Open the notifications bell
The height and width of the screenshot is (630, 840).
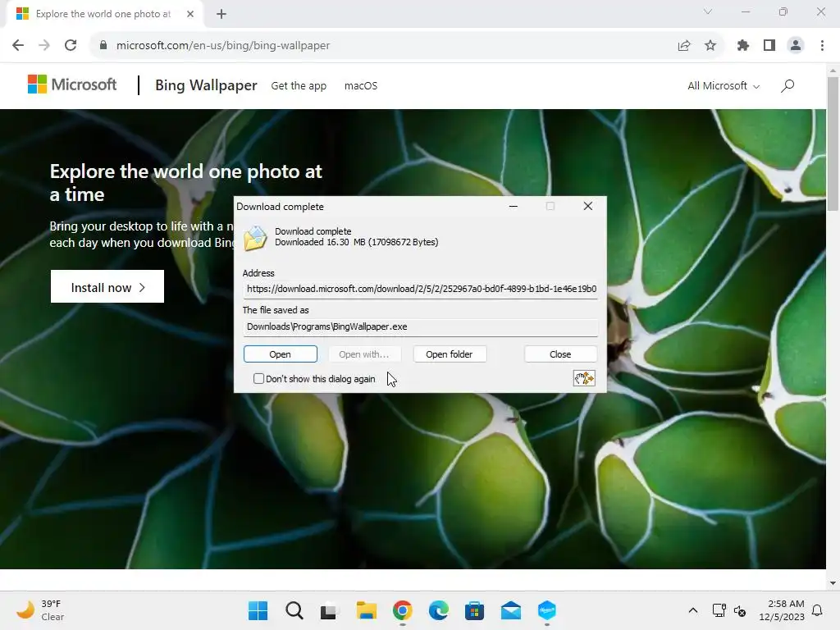pyautogui.click(x=818, y=610)
